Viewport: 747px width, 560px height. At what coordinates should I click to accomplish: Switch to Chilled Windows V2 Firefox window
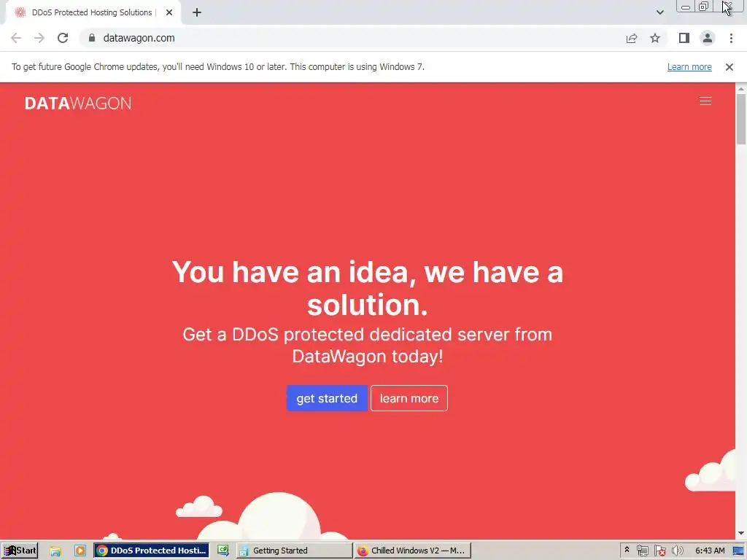point(413,551)
